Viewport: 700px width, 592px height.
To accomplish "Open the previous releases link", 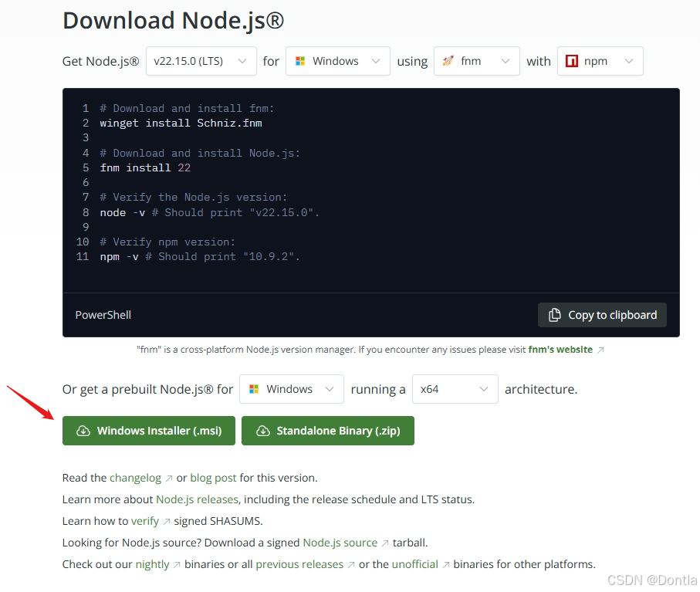I will (x=299, y=565).
